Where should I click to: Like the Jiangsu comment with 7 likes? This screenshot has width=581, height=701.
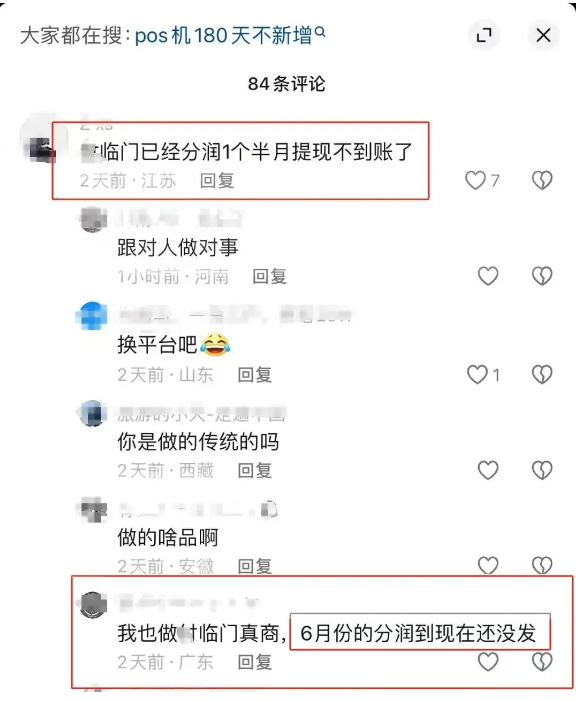pyautogui.click(x=476, y=180)
